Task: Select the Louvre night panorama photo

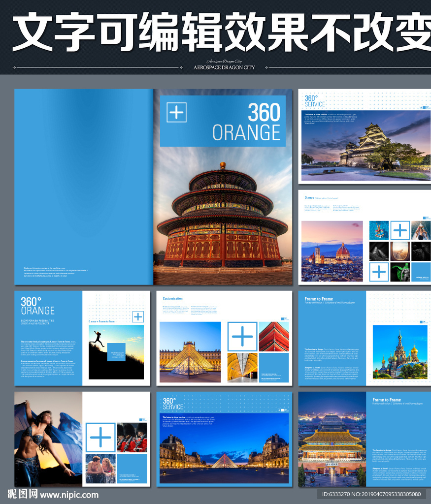Action: tap(224, 448)
